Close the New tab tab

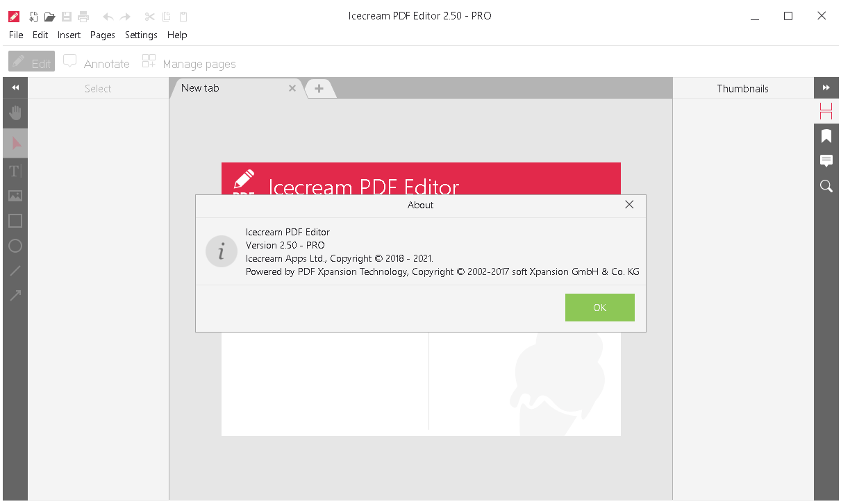coord(292,88)
